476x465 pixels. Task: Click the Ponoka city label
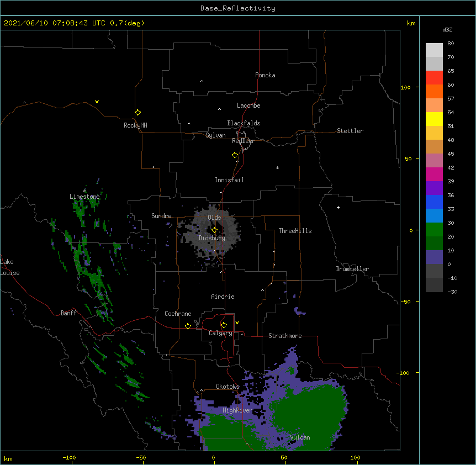coord(265,75)
